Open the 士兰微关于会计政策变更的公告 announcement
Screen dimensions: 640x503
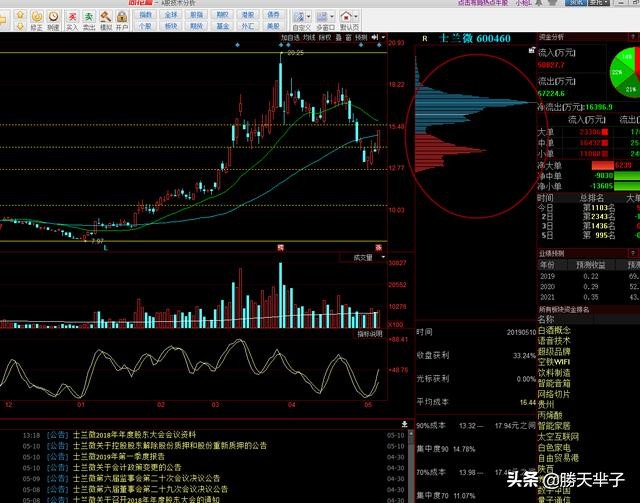[127, 467]
